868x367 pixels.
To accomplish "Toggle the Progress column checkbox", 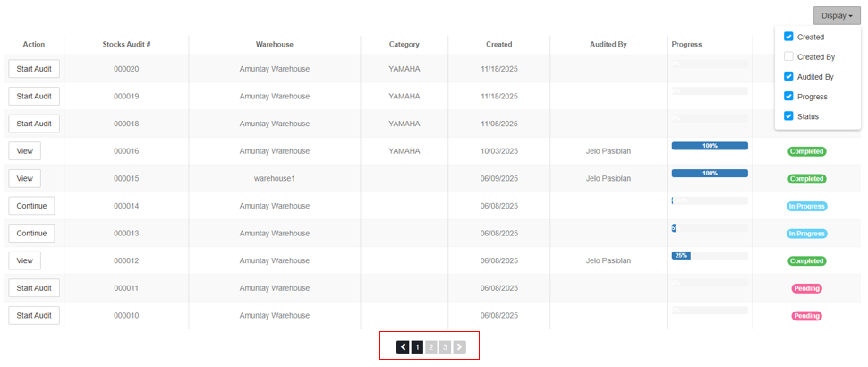I will (788, 97).
